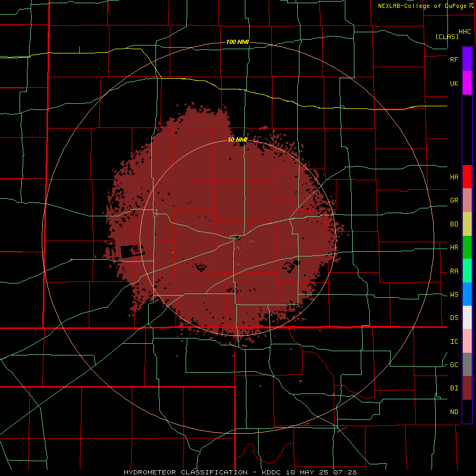Click the "DS" legend label

pos(454,318)
